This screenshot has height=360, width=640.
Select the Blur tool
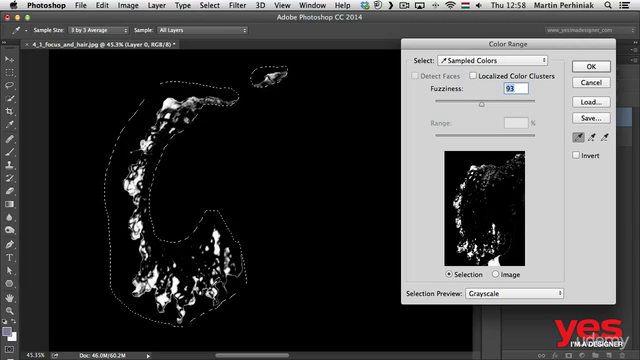pos(9,218)
